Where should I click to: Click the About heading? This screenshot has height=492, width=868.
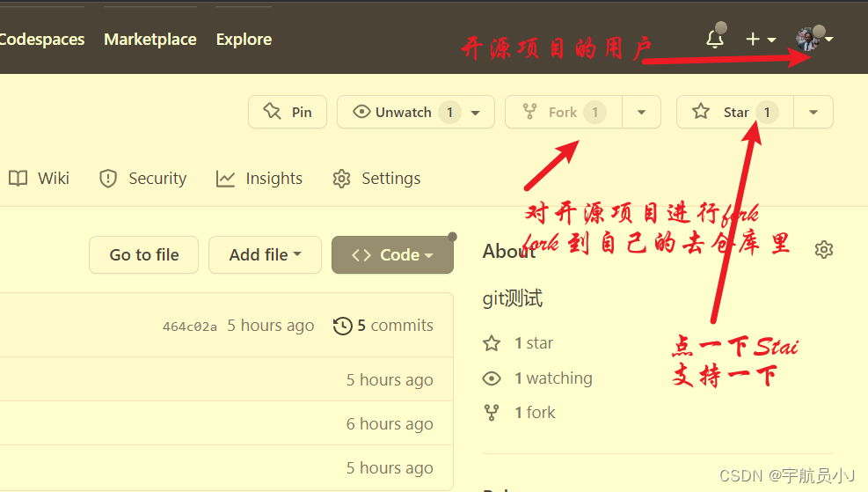509,251
